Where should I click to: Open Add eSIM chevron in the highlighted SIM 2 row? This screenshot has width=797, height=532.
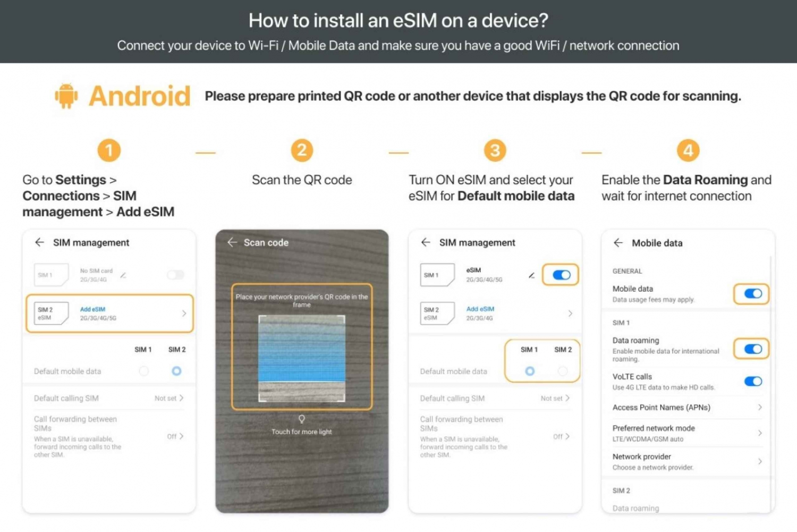[184, 314]
